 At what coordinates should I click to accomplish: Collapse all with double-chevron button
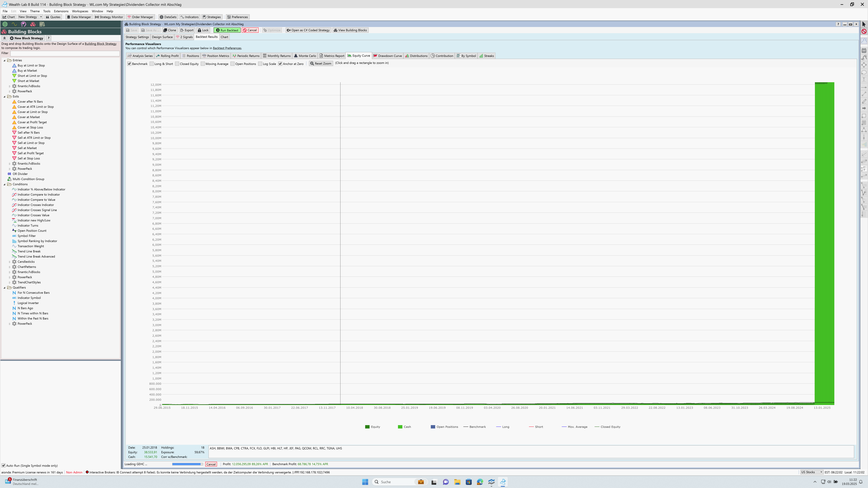tap(4, 38)
